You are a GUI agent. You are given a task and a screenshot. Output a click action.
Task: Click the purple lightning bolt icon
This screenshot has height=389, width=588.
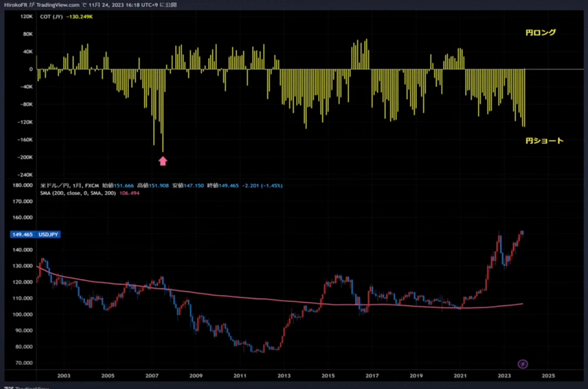[x=523, y=364]
